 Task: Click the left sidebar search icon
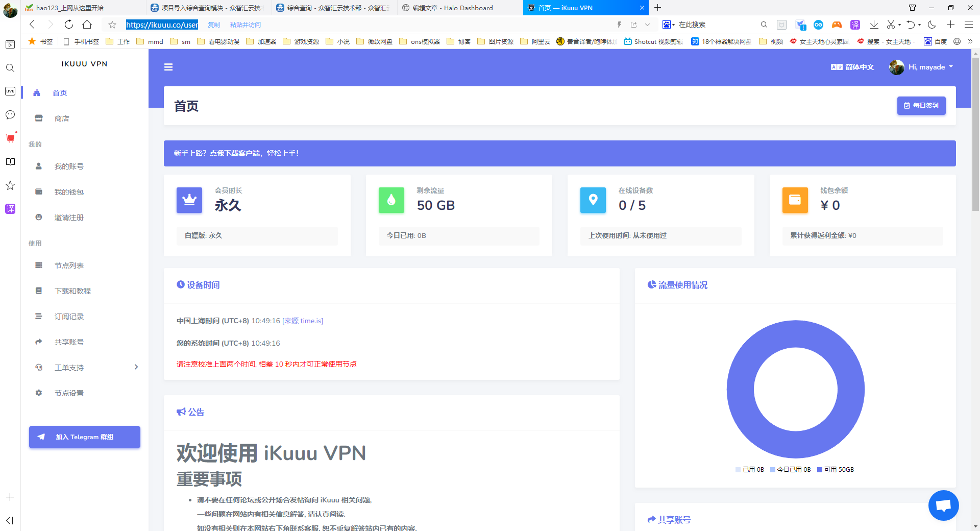[x=10, y=68]
